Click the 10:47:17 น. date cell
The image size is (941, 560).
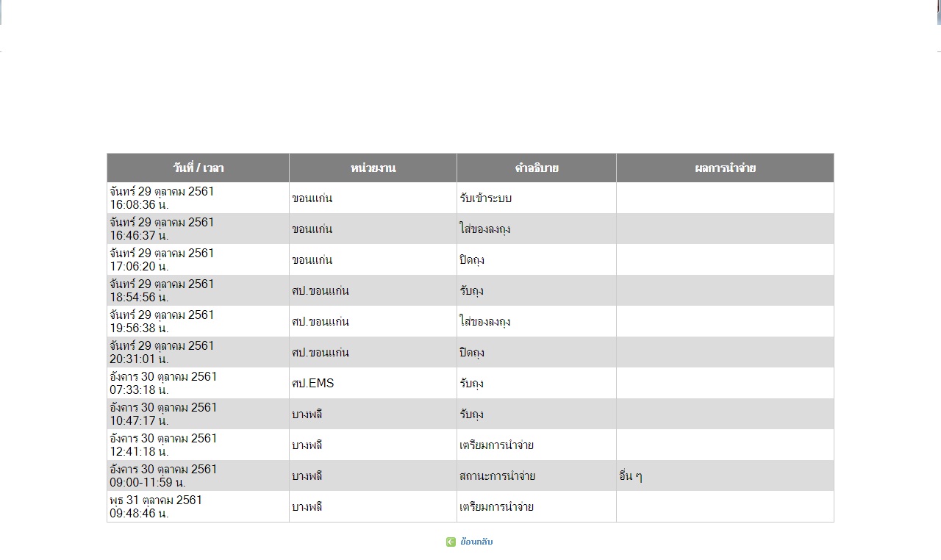(x=198, y=414)
